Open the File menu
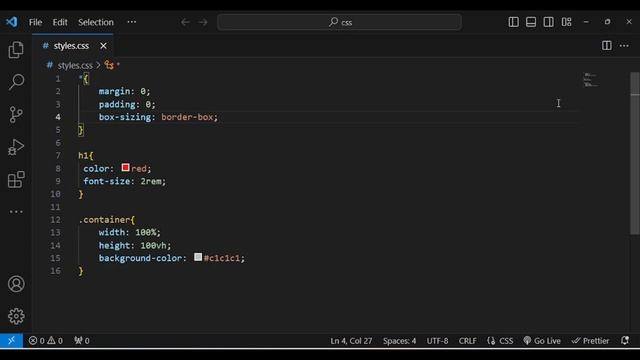 (35, 22)
